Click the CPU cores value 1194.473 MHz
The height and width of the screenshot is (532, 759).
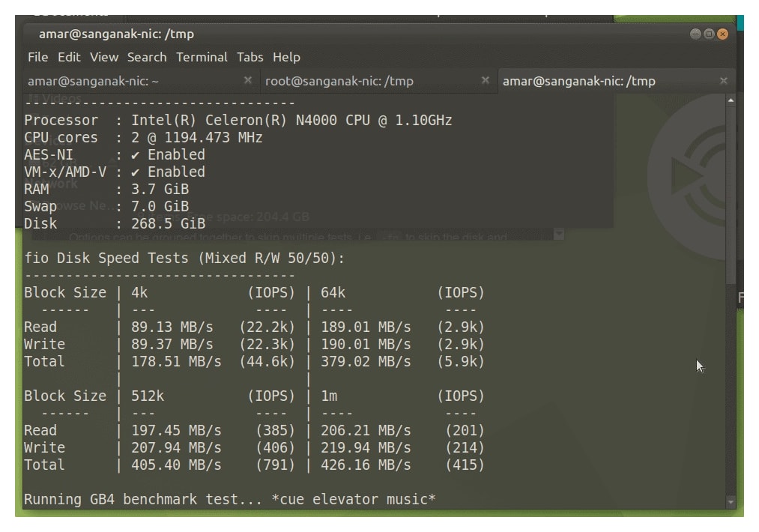(214, 137)
